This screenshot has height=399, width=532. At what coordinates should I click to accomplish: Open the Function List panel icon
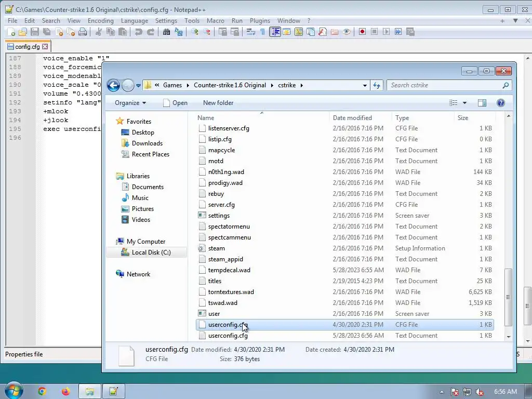(322, 32)
